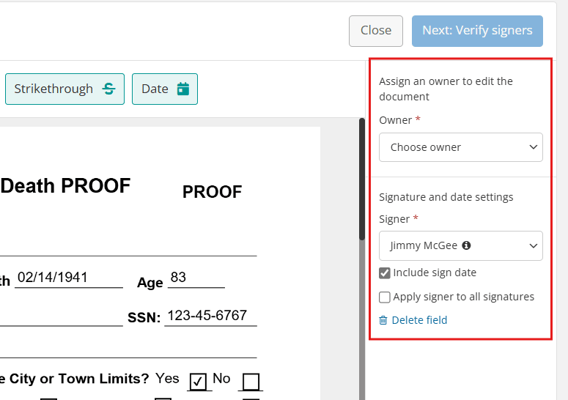Click 'Assign an owner to edit the document' text
The width and height of the screenshot is (568, 400).
(446, 89)
